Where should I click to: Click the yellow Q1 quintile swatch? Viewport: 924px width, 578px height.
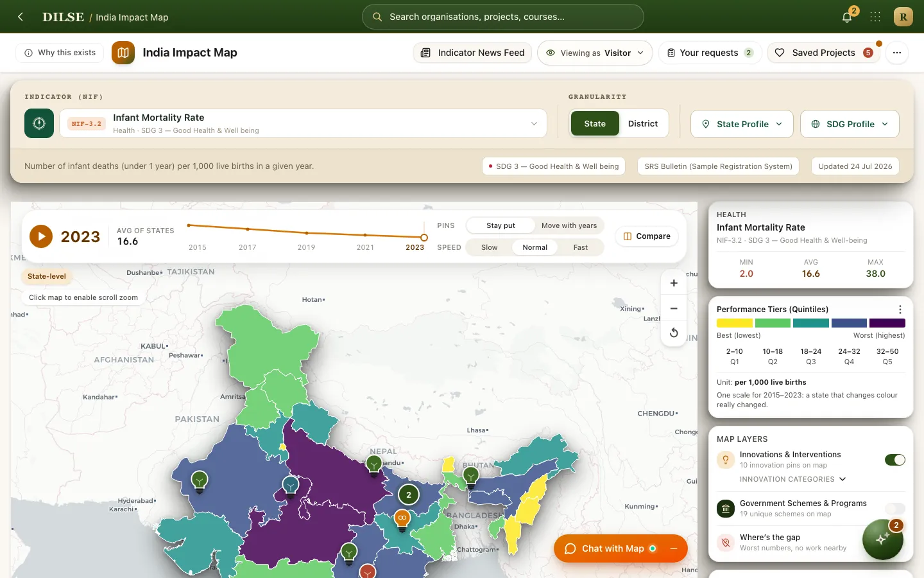pyautogui.click(x=735, y=323)
